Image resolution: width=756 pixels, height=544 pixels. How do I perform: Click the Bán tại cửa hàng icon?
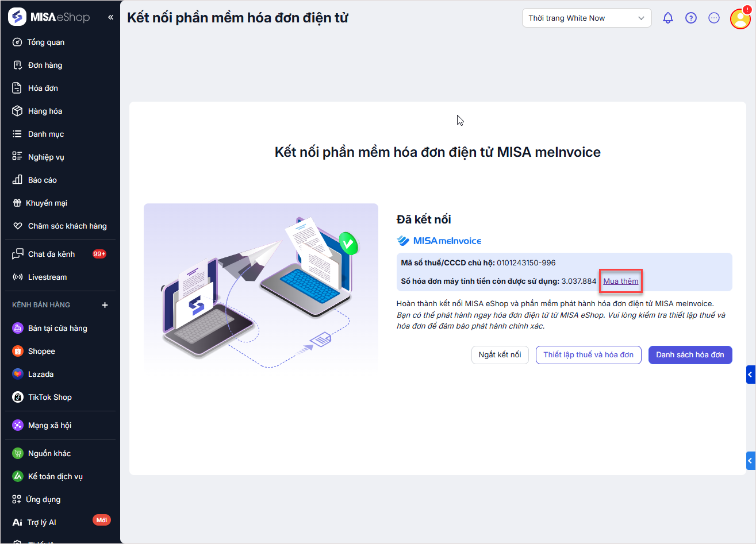point(18,328)
